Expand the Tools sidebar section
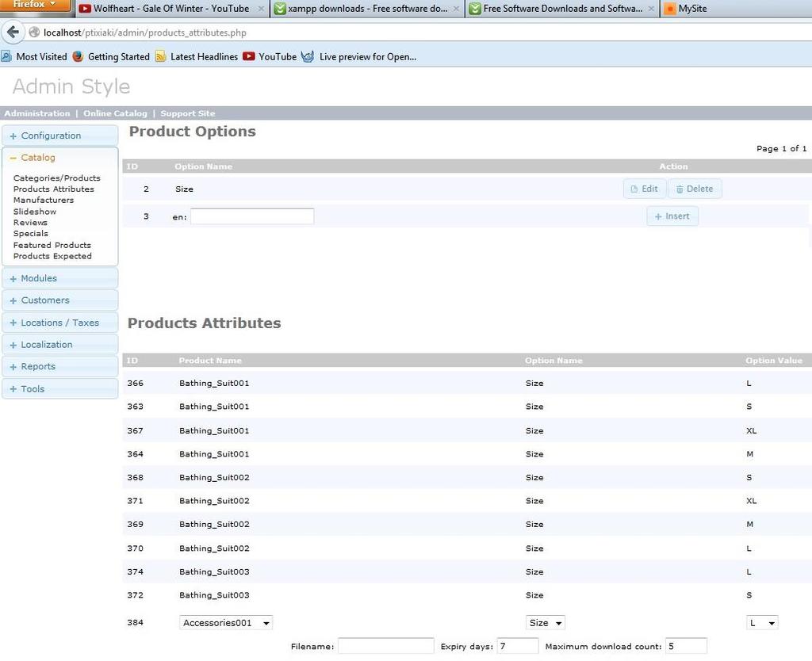Screen dimensions: 812x661 tap(60, 388)
